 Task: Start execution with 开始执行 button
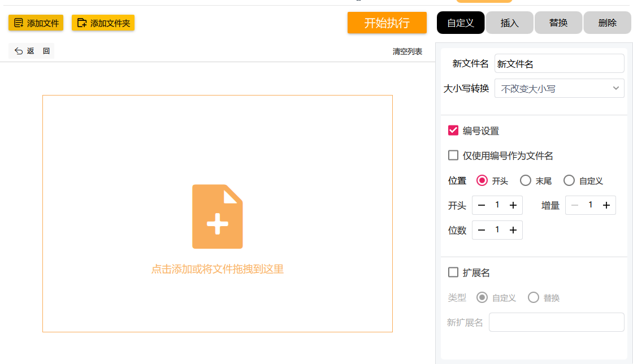point(387,23)
